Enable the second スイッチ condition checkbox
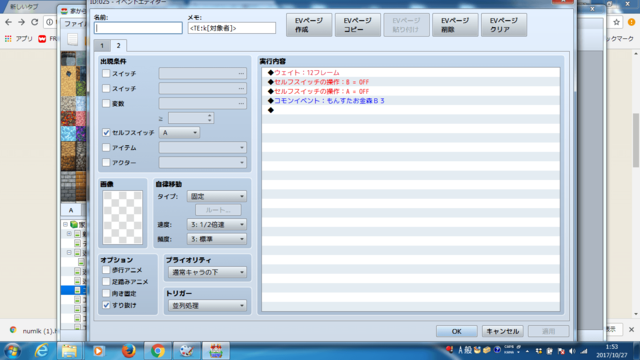The width and height of the screenshot is (640, 360). coord(106,88)
